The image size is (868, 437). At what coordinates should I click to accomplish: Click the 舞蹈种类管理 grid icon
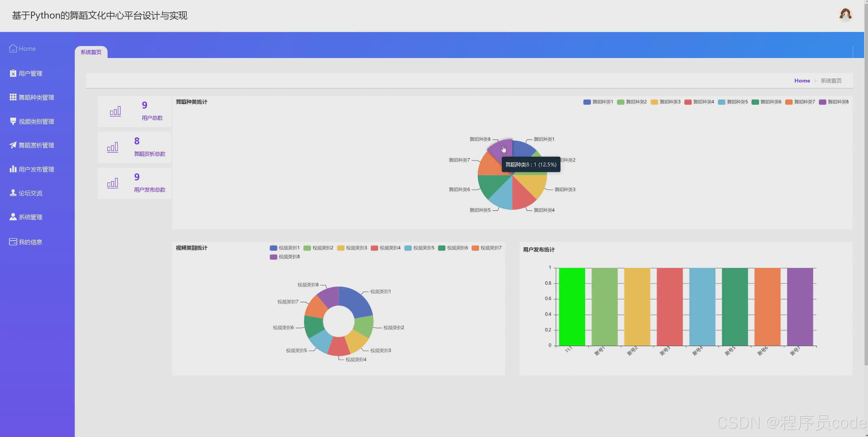tap(13, 97)
